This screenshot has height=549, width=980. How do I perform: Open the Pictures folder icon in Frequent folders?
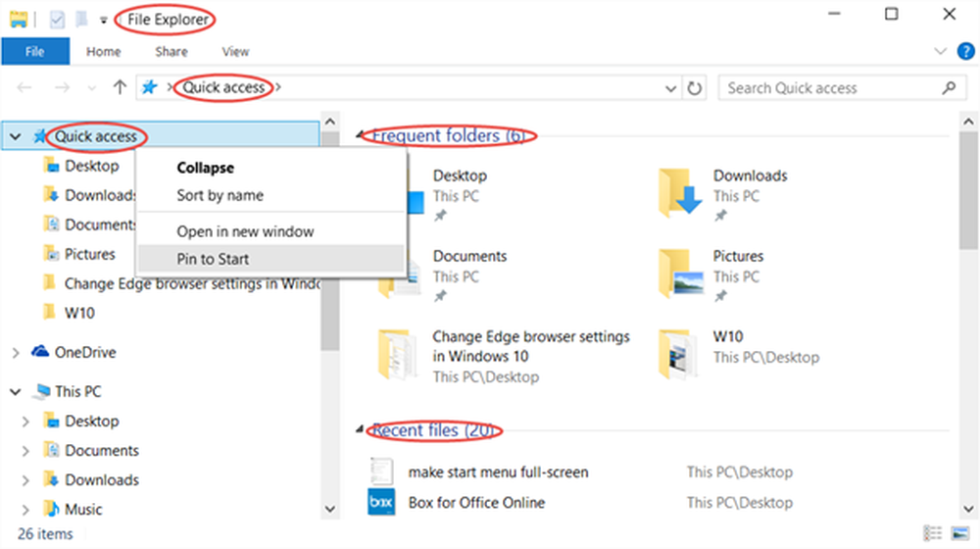click(680, 274)
